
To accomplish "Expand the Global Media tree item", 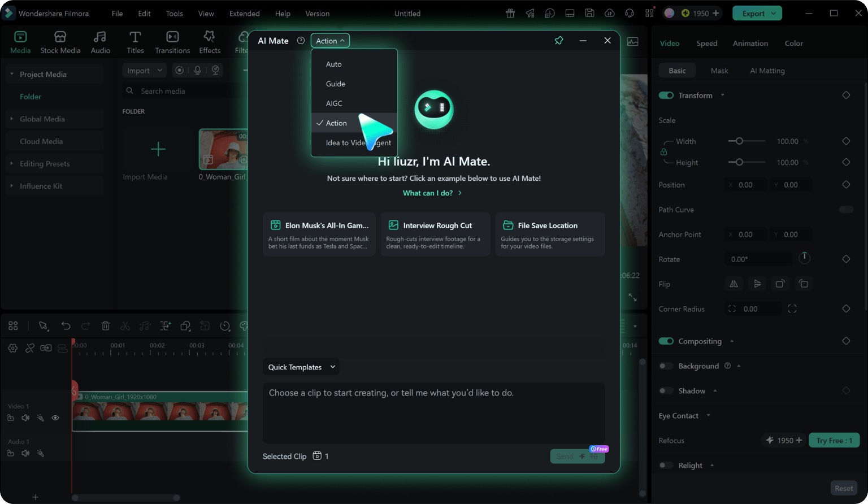I will 11,119.
